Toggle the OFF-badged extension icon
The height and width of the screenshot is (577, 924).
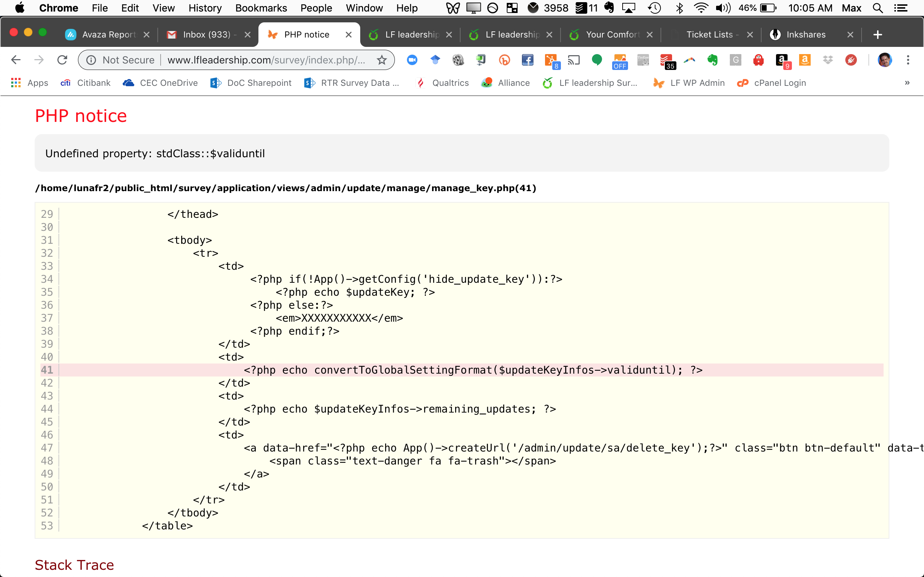coord(620,61)
